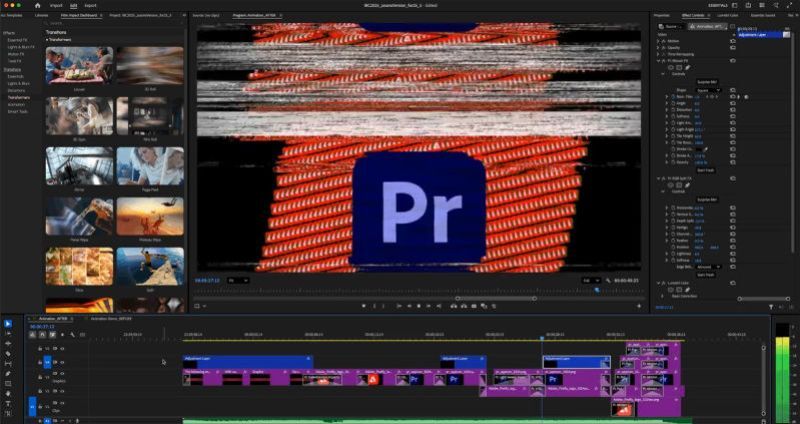Reset the Motion effect parameter
Viewport: 800px width, 424px height.
coord(733,41)
